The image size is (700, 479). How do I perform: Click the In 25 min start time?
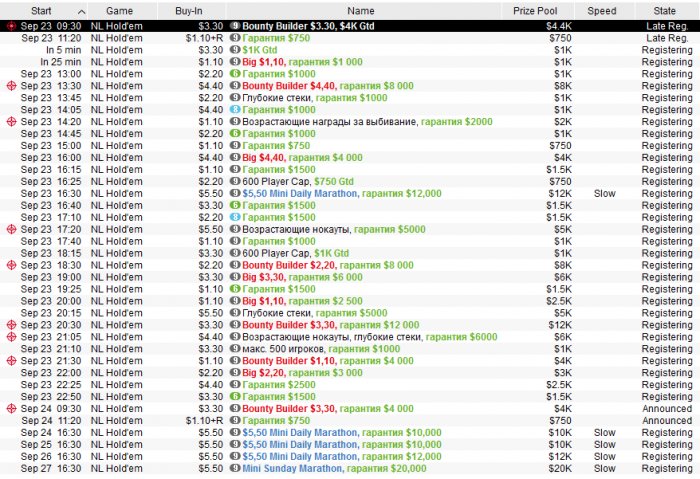coord(61,62)
